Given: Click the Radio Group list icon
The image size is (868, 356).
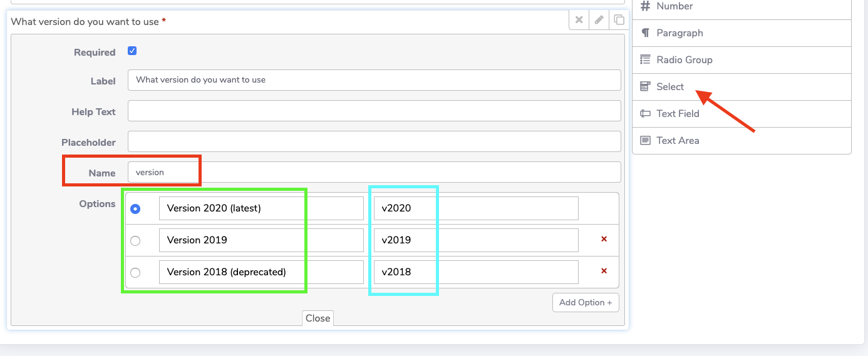Looking at the screenshot, I should [645, 60].
